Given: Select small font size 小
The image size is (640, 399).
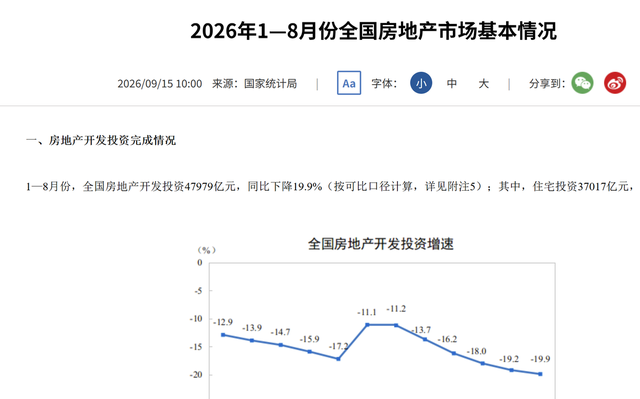Looking at the screenshot, I should 421,83.
